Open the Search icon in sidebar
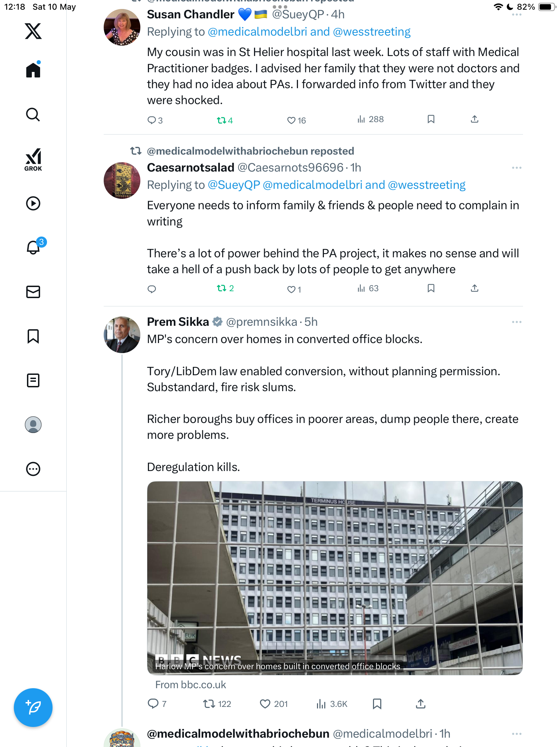This screenshot has height=747, width=560. pos(33,114)
